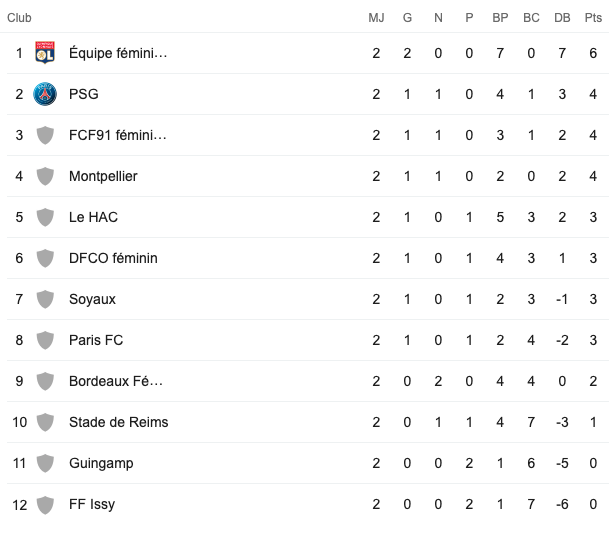Click the shield icon next to Montpellier

(x=45, y=176)
